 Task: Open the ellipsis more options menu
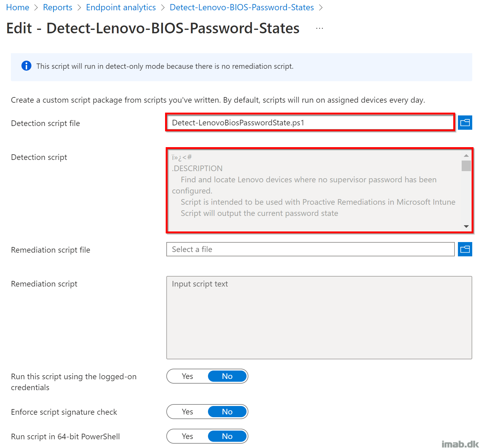pyautogui.click(x=319, y=28)
